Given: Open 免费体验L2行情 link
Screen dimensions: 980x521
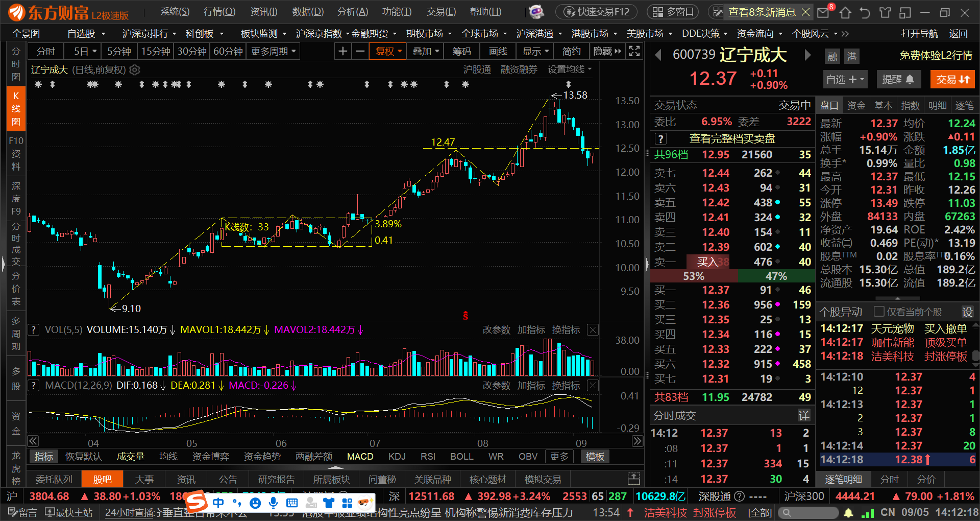Looking at the screenshot, I should pos(936,55).
